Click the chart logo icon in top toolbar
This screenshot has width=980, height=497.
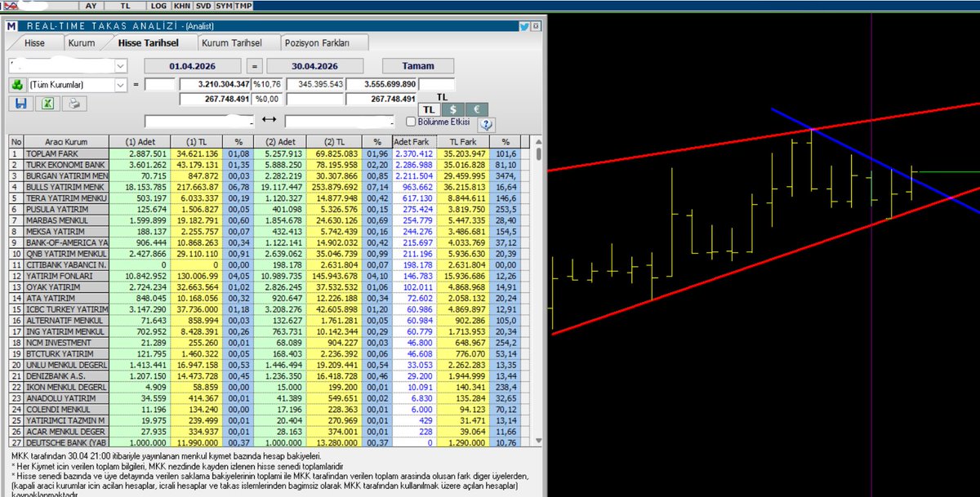[x=11, y=6]
